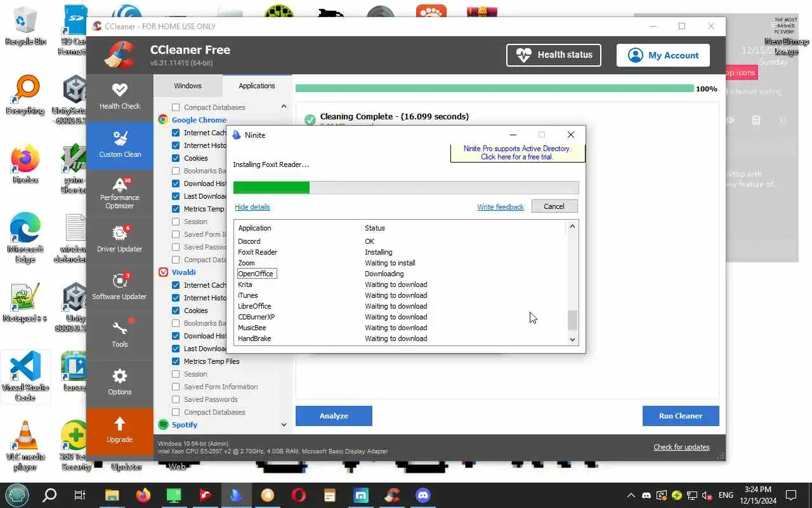
Task: Open Performance Optimizer in the sidebar
Action: (x=119, y=193)
